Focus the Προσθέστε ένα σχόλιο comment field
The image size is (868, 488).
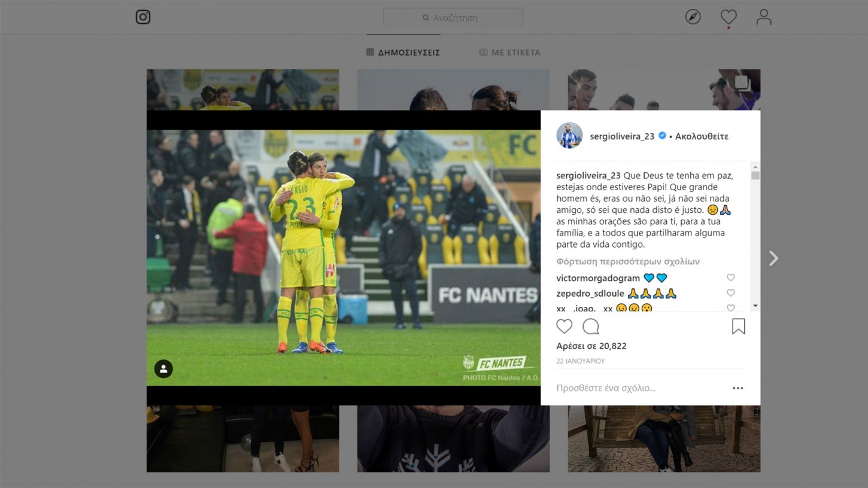[641, 388]
